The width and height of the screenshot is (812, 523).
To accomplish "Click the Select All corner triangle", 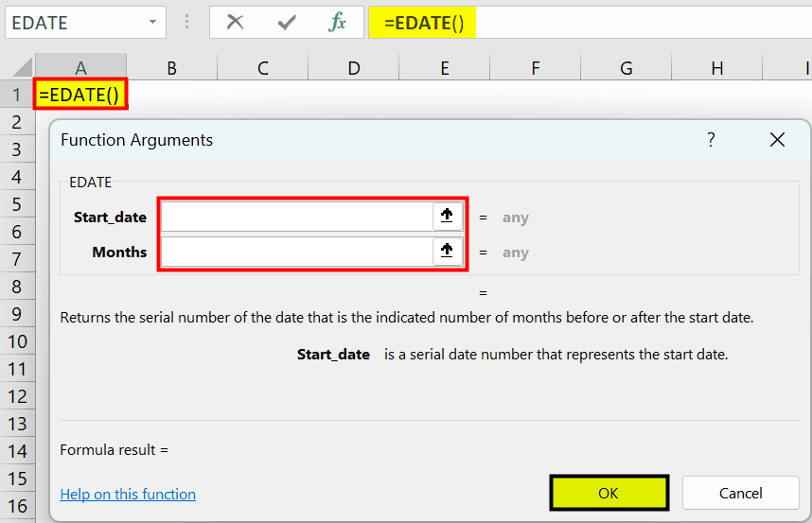I will (22, 67).
